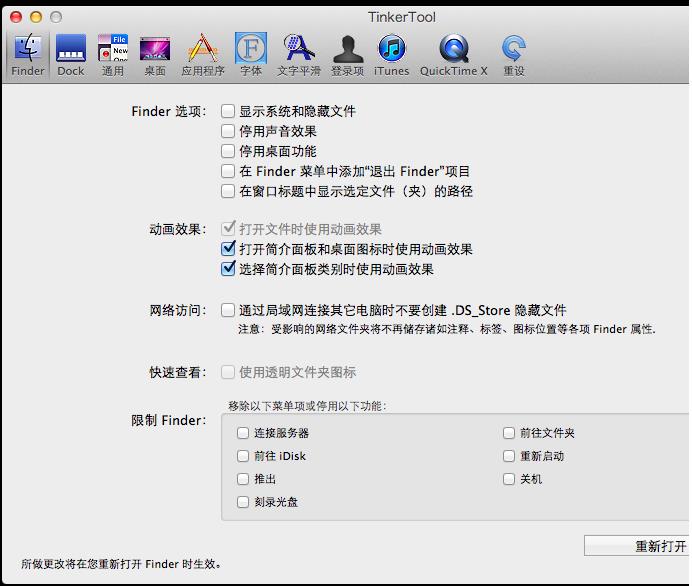Check 推出 restriction box
692x586 pixels.
[243, 479]
